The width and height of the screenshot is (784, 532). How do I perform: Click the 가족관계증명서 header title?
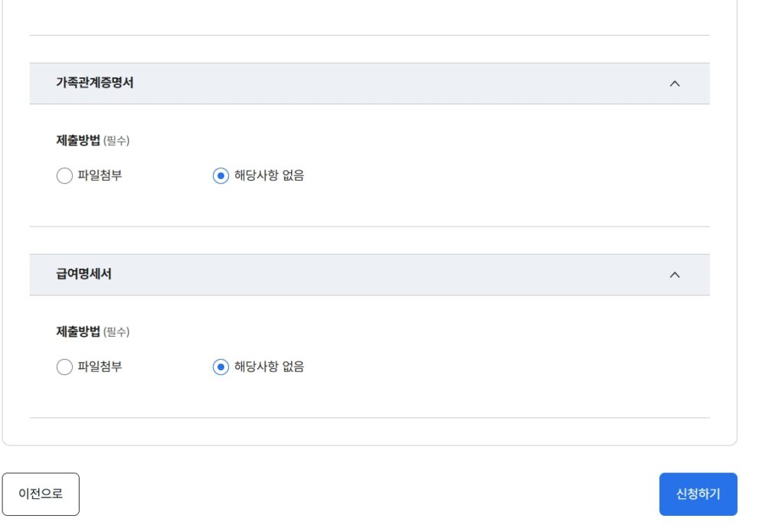coord(94,83)
